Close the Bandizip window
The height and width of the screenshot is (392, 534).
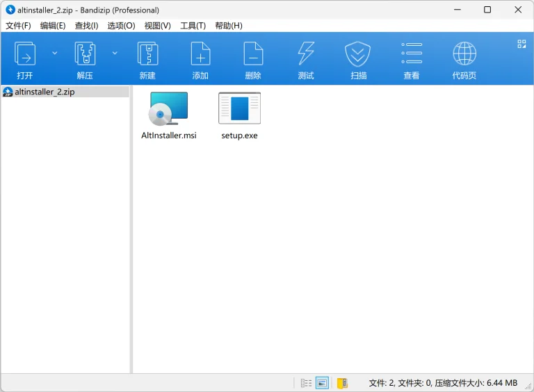[518, 10]
